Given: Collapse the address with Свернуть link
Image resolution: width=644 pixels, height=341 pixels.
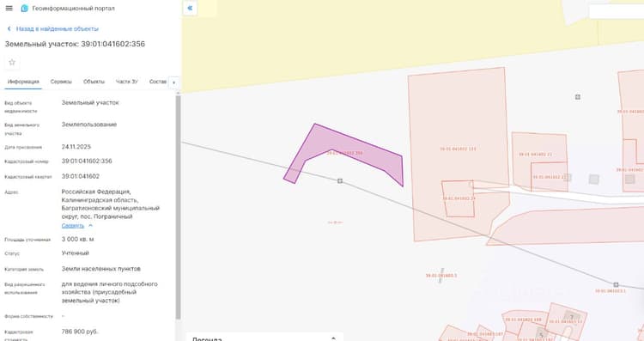Looking at the screenshot, I should tap(73, 226).
